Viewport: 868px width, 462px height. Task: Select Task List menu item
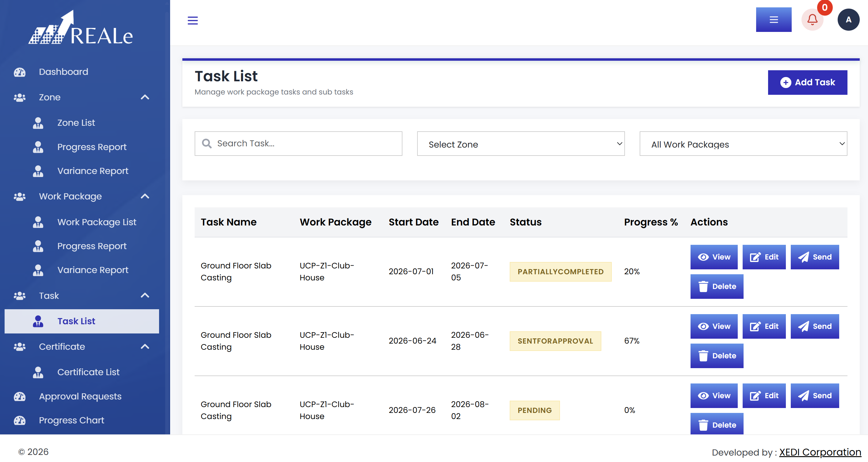tap(82, 321)
